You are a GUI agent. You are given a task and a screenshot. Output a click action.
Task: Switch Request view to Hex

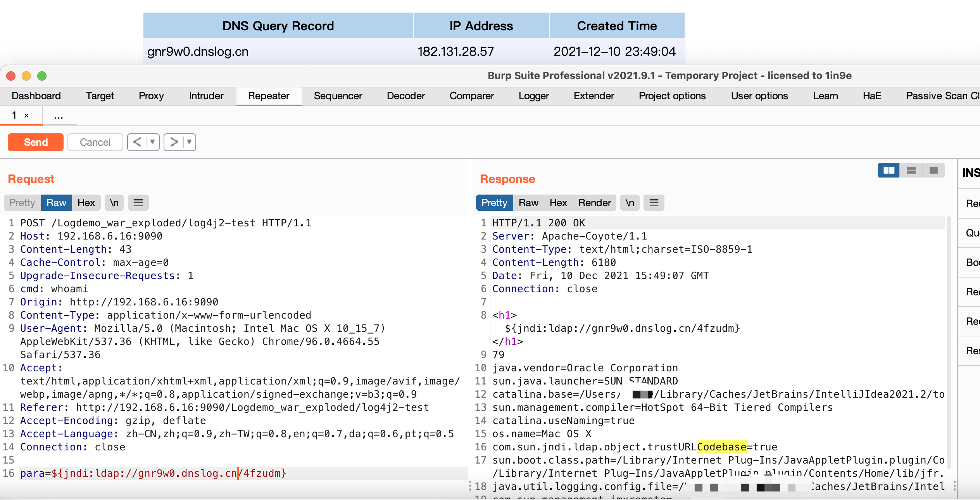(86, 203)
